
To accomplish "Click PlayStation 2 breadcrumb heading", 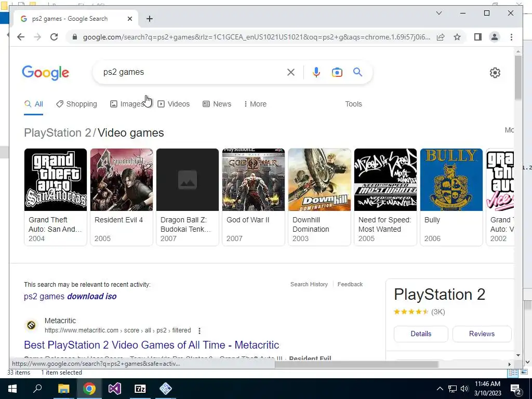I will coord(58,132).
